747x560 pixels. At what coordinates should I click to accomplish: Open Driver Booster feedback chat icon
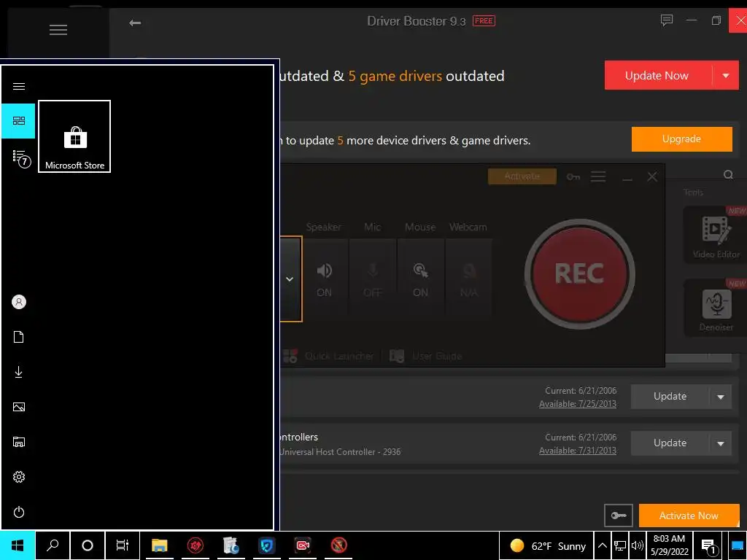[x=667, y=20]
